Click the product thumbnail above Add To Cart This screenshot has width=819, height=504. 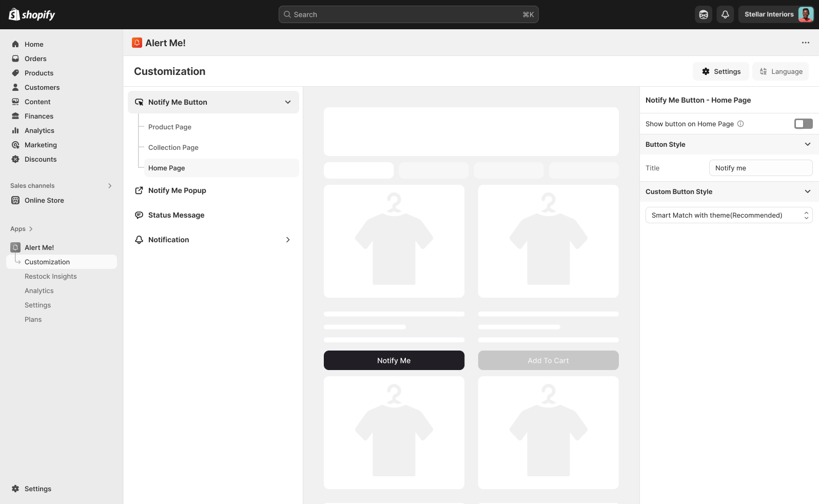click(549, 241)
